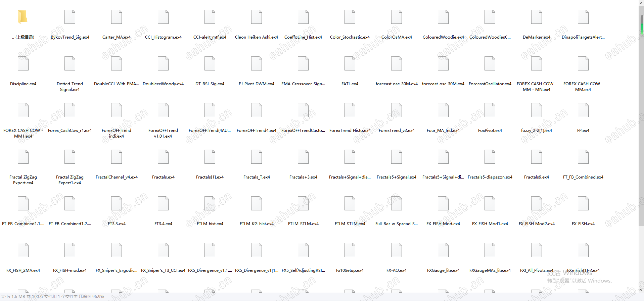The width and height of the screenshot is (644, 301).
Task: Select the ForexTrend Histo.ex4 file icon
Action: pos(350,110)
